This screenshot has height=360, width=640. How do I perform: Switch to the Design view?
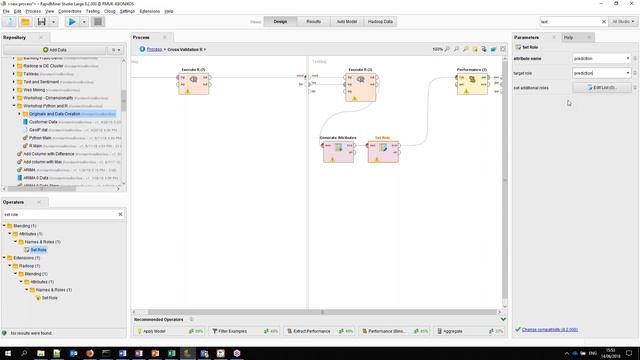280,22
